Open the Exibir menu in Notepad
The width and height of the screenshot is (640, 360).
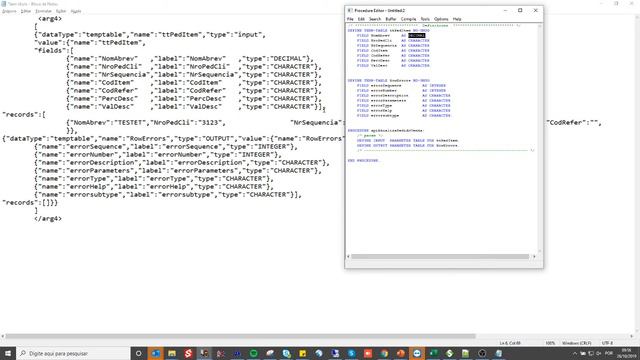click(61, 11)
